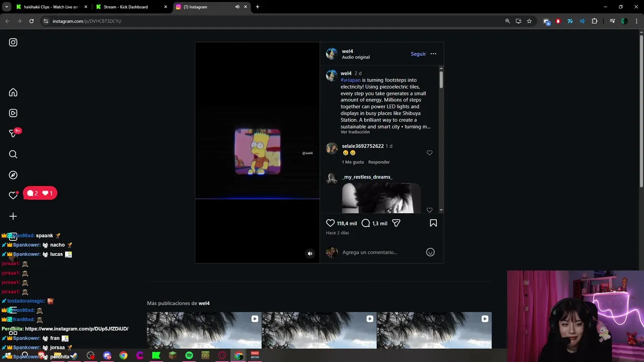Open selale3692722622 profile username

coord(363,146)
